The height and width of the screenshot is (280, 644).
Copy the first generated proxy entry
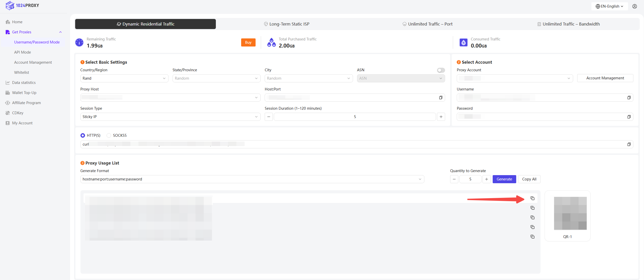(x=532, y=198)
